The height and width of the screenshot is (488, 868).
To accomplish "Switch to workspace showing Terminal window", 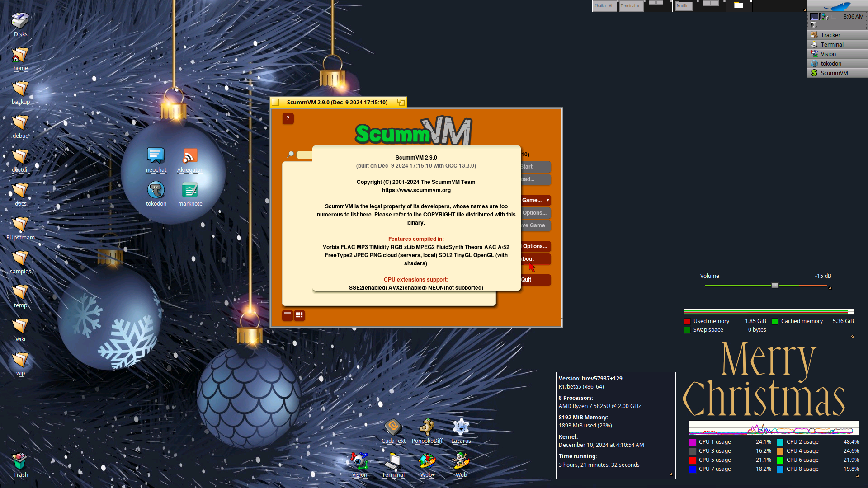I will 632,6.
